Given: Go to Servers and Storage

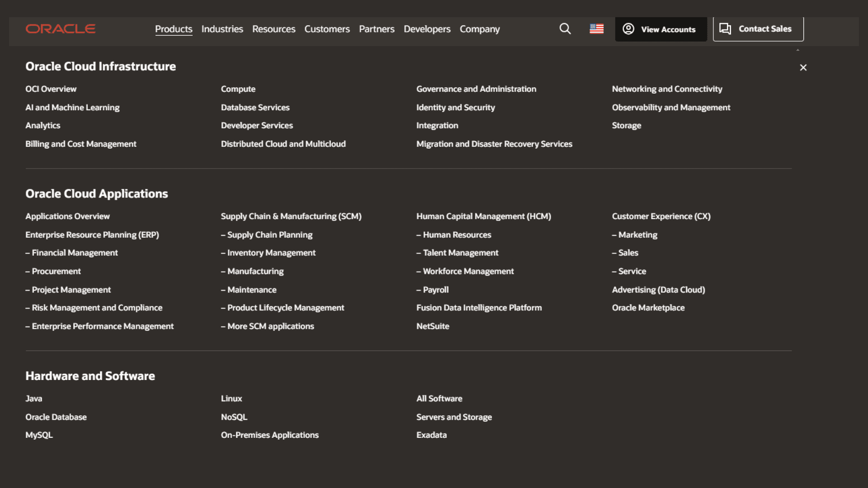Looking at the screenshot, I should pos(454,417).
